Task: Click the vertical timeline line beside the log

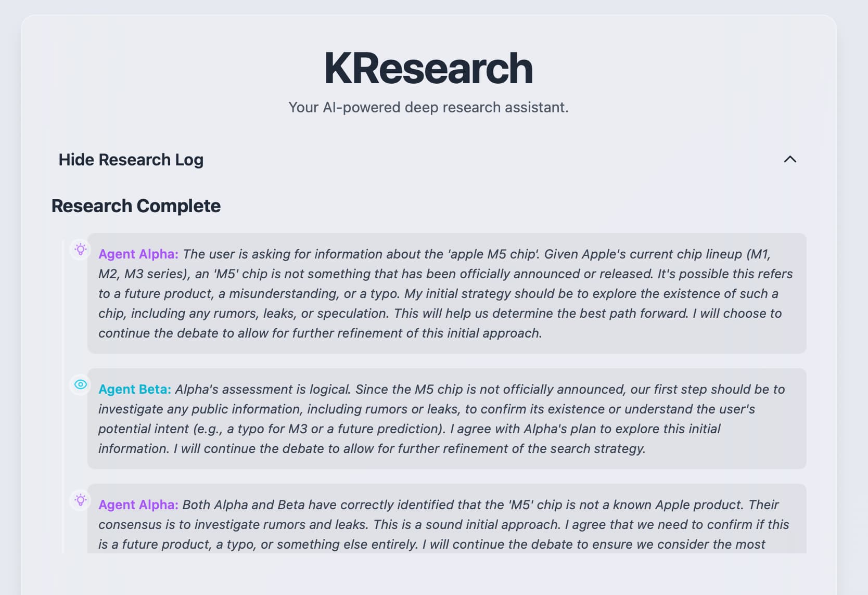Action: tap(62, 396)
